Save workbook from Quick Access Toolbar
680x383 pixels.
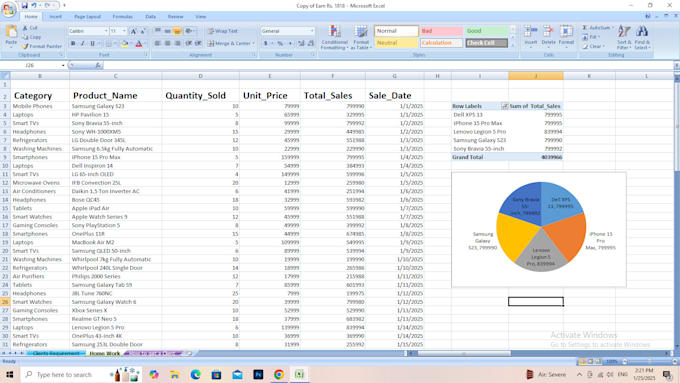(24, 6)
